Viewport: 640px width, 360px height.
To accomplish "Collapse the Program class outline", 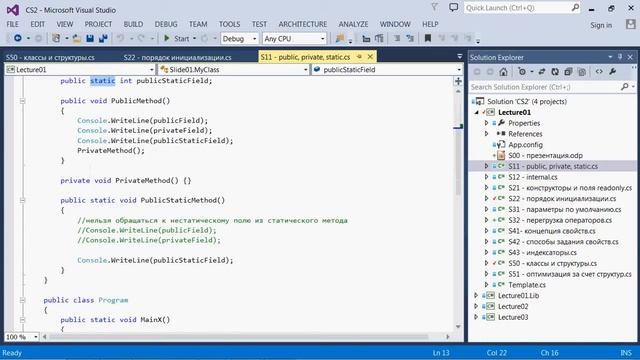I will pos(22,300).
